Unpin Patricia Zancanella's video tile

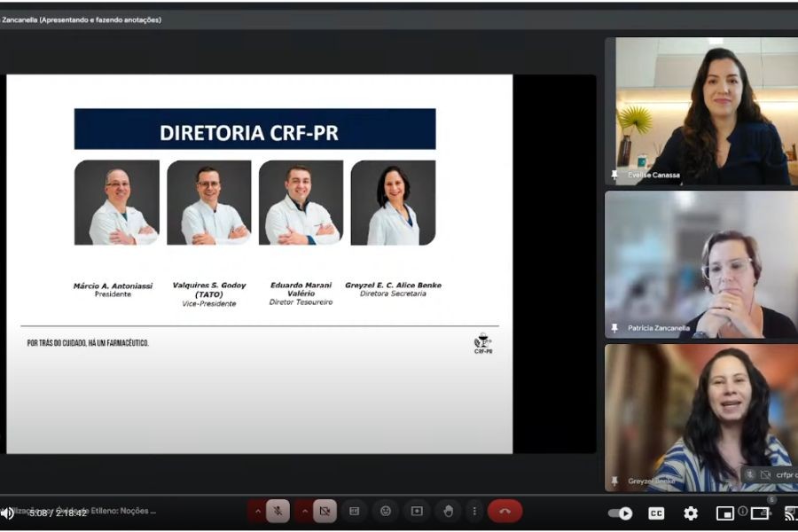[613, 329]
